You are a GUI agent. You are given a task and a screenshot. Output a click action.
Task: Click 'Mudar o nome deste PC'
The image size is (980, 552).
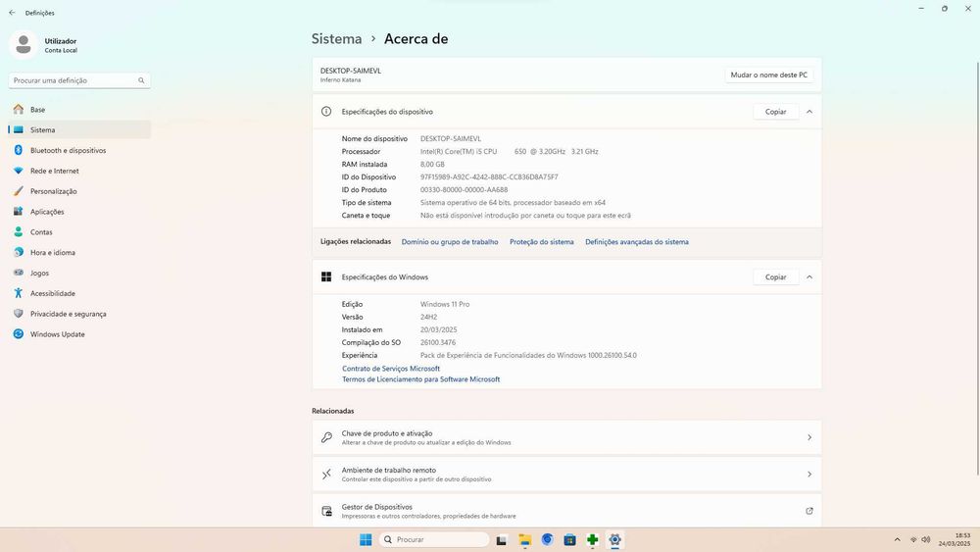pos(768,75)
